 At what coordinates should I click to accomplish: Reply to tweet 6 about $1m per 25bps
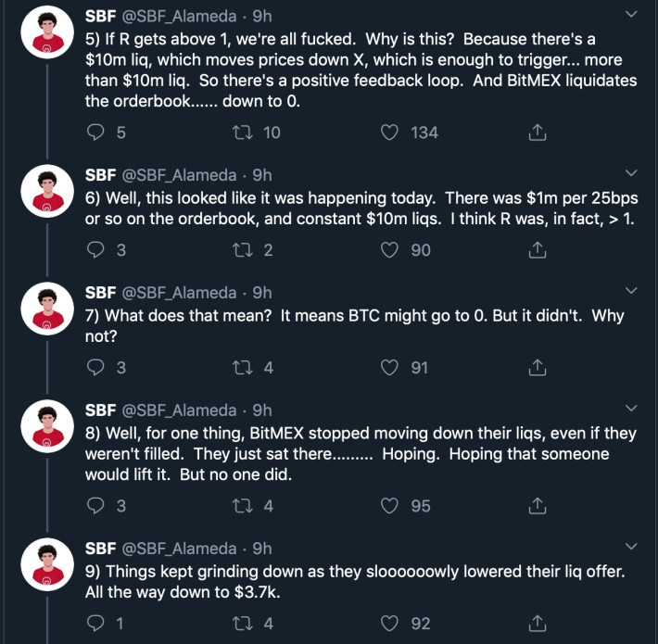95,249
